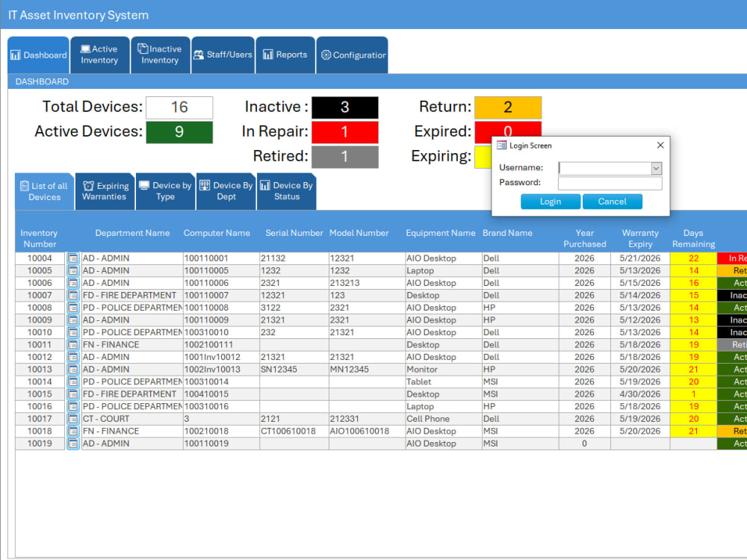This screenshot has height=560, width=747.
Task: Open record icon for inventory 10009
Action: pyautogui.click(x=72, y=320)
